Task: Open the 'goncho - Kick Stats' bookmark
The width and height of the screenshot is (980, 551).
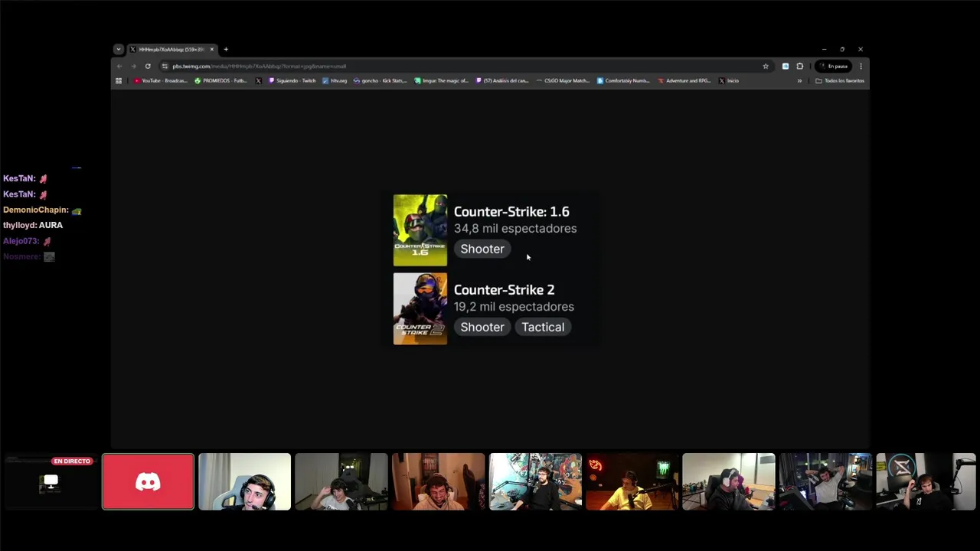Action: 380,80
